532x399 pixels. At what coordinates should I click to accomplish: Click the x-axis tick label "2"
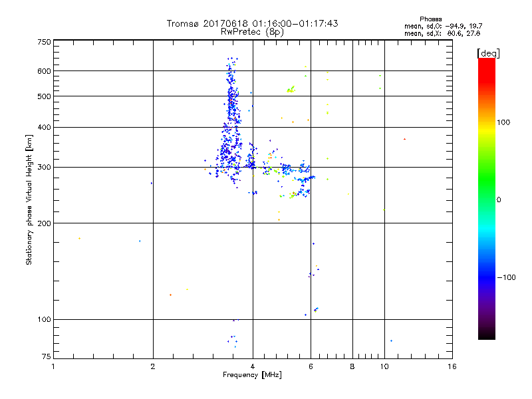click(x=153, y=366)
